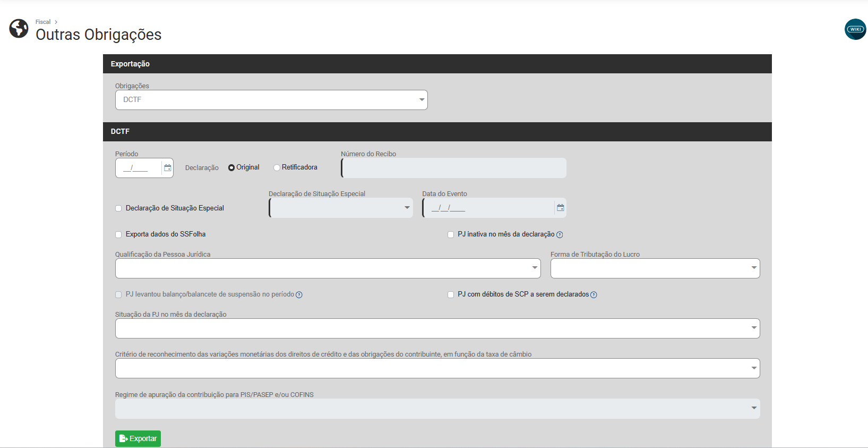
Task: Tick PJ inativa no mês da declaração
Action: 451,234
